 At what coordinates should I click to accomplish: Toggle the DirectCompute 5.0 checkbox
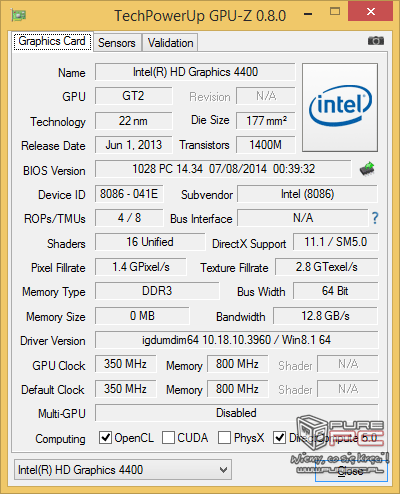click(279, 437)
